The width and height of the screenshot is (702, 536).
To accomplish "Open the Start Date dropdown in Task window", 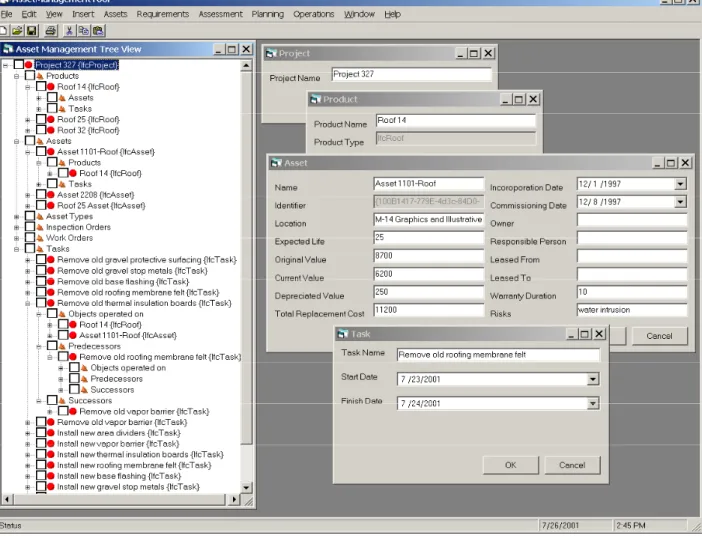I will click(x=592, y=379).
